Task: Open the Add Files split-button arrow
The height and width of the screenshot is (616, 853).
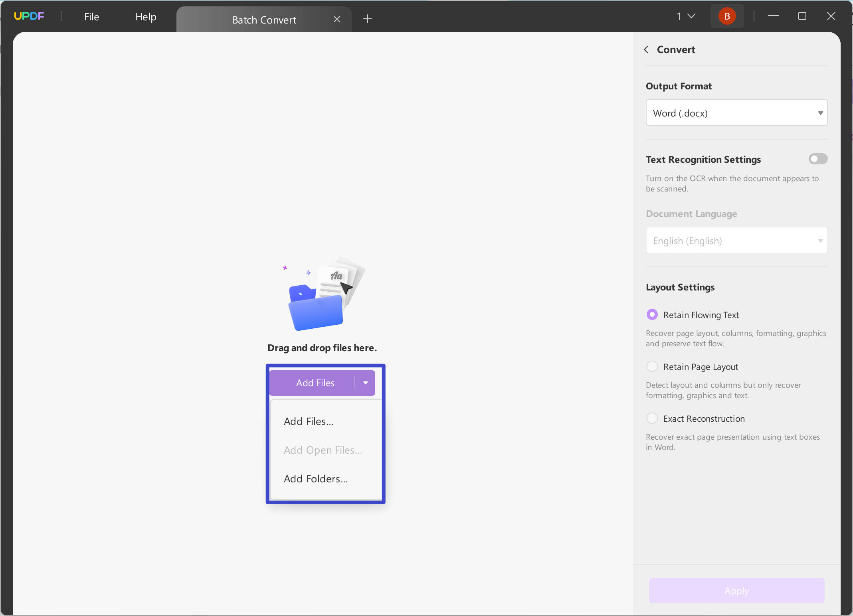Action: [x=364, y=383]
